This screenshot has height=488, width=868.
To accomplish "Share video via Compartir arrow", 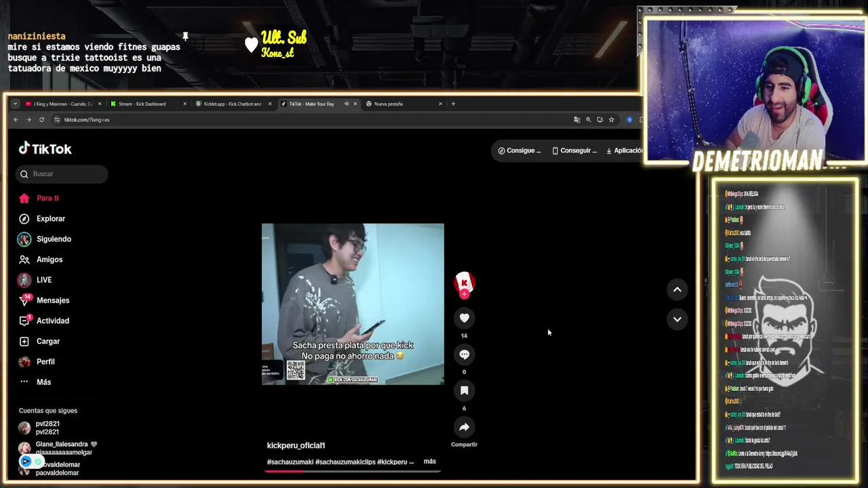I will pos(465,427).
